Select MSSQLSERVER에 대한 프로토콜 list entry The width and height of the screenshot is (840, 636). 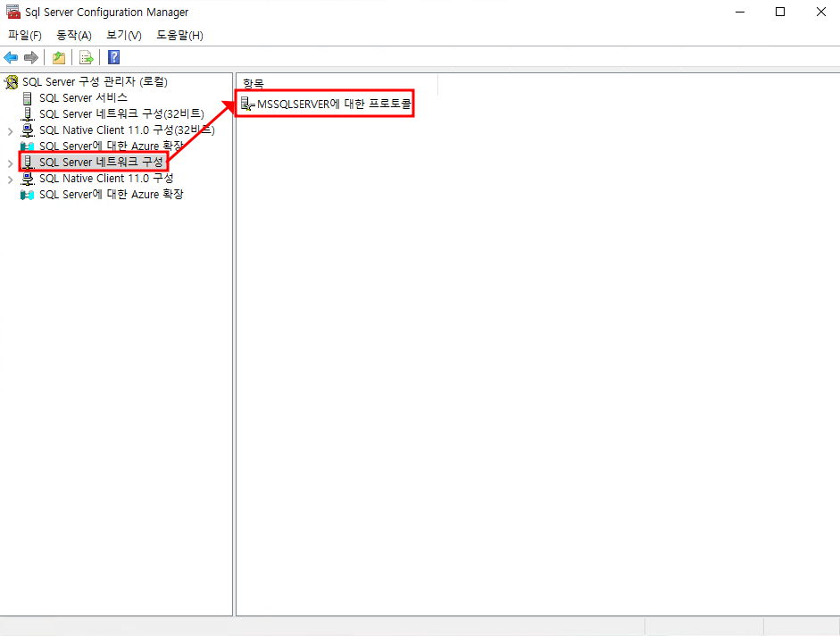tap(334, 104)
